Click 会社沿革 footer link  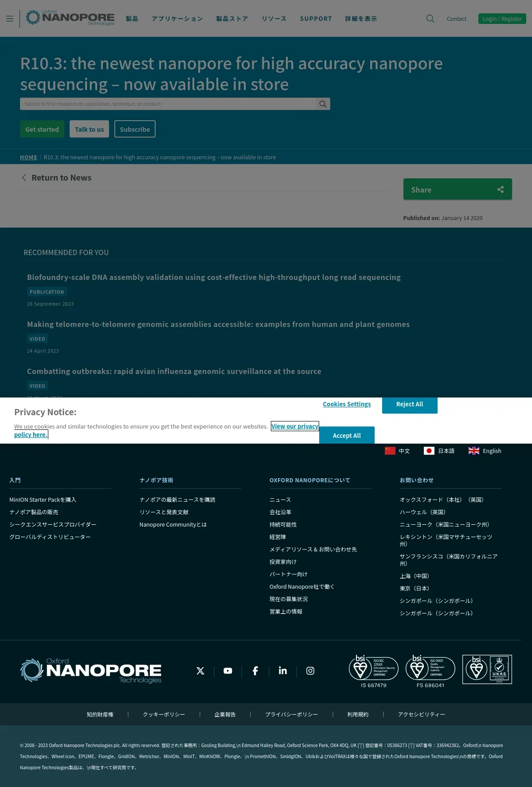pyautogui.click(x=280, y=512)
